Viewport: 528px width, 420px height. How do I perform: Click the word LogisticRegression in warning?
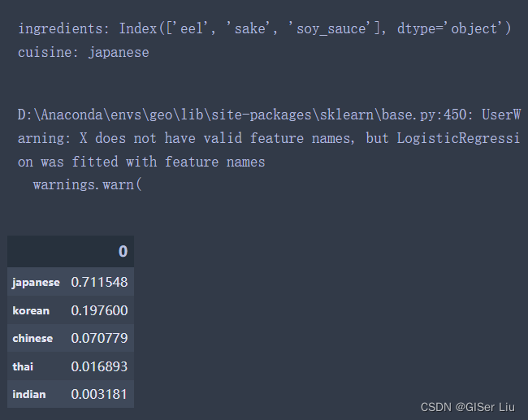tap(458, 138)
